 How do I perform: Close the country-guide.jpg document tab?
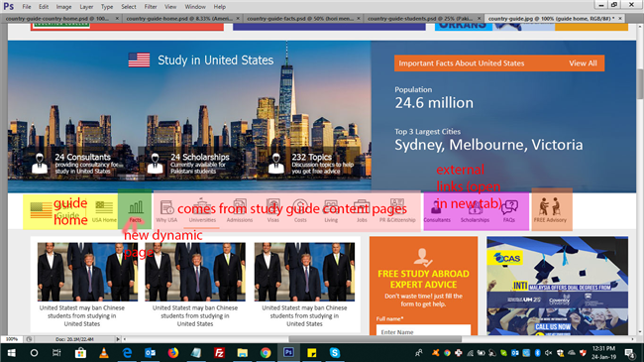coord(620,19)
